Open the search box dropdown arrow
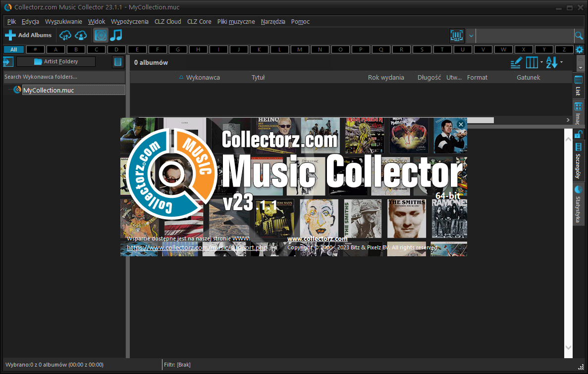Image resolution: width=588 pixels, height=374 pixels. pos(471,36)
